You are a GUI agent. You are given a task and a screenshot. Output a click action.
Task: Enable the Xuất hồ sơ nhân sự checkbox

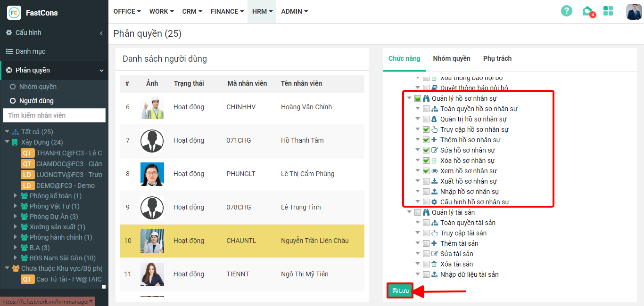pos(426,181)
